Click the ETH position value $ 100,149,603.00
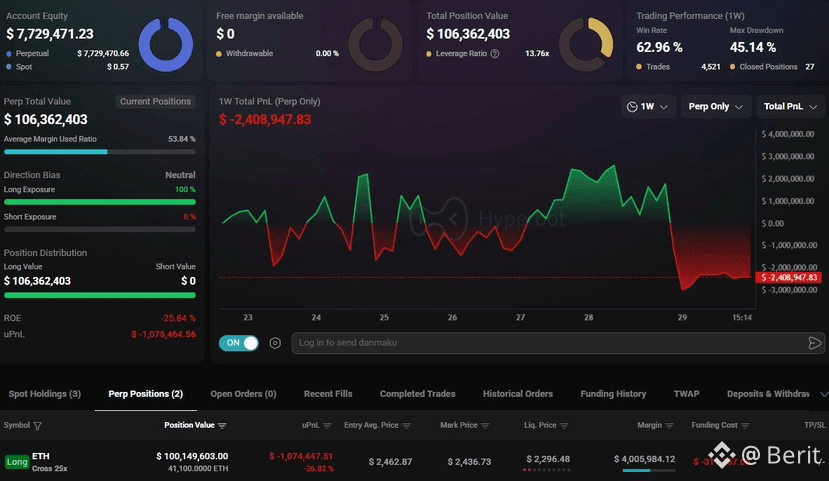The height and width of the screenshot is (481, 829). [192, 456]
